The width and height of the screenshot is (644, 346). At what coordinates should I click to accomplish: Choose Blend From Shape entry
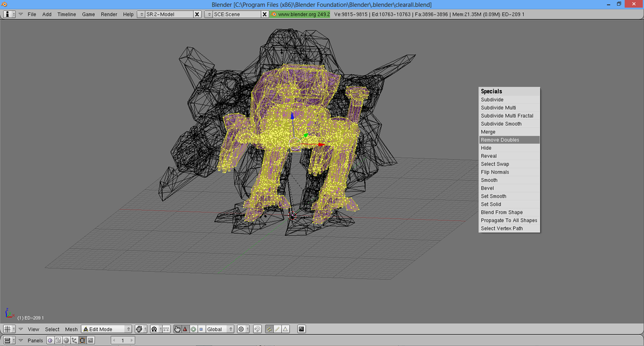coord(509,213)
